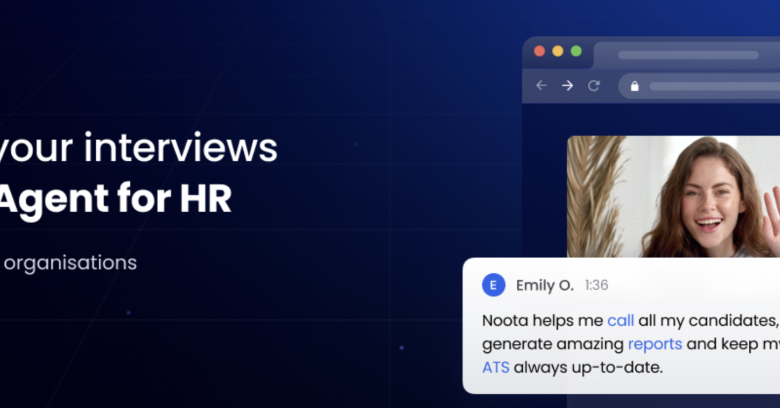Click the "your interviews" heading text

pos(138,148)
